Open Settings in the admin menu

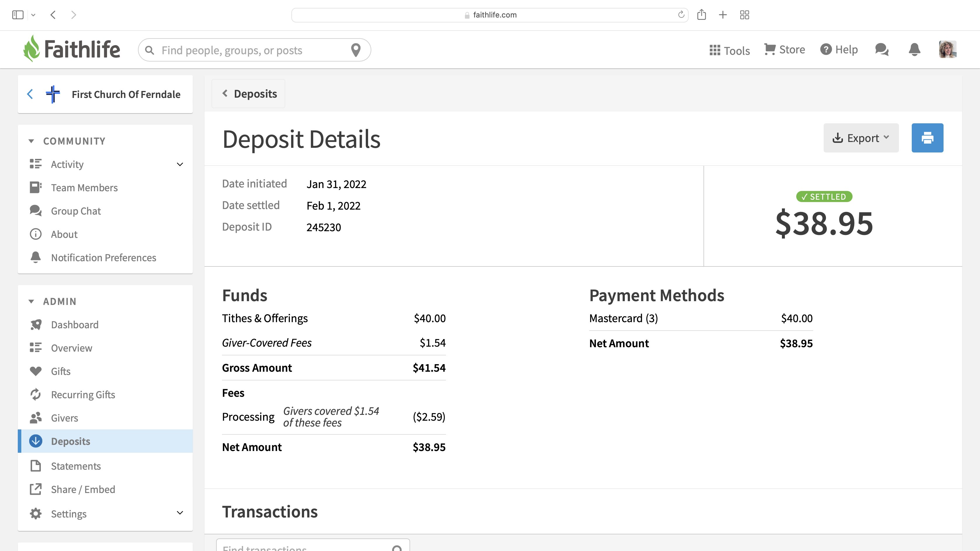69,514
